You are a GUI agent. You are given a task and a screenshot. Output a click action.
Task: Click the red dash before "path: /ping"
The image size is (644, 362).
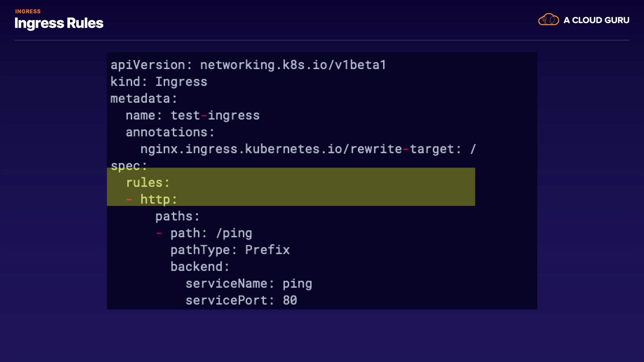tap(159, 233)
